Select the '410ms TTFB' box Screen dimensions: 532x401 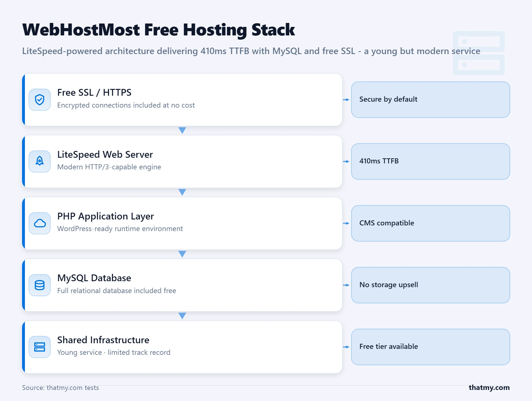point(430,161)
